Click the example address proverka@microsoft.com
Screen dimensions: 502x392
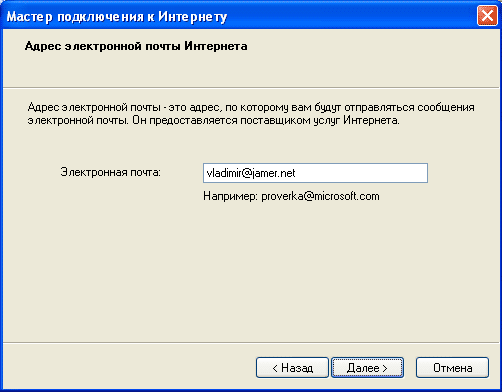point(320,196)
